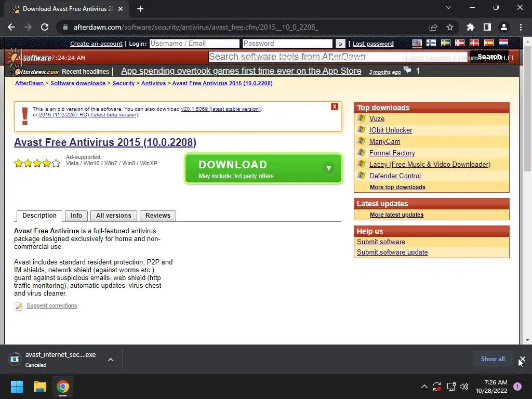This screenshot has height=399, width=532.
Task: Open File Explorer from the taskbar
Action: click(39, 387)
